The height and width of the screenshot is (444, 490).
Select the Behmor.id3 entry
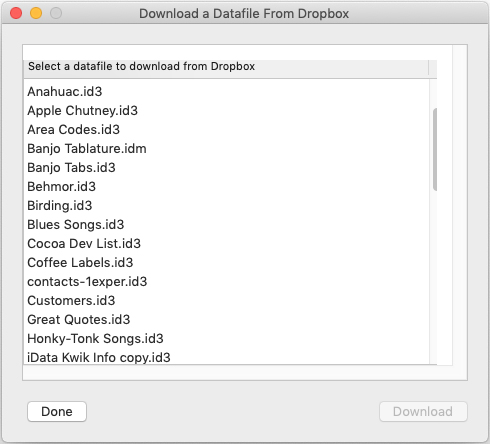coord(227,186)
